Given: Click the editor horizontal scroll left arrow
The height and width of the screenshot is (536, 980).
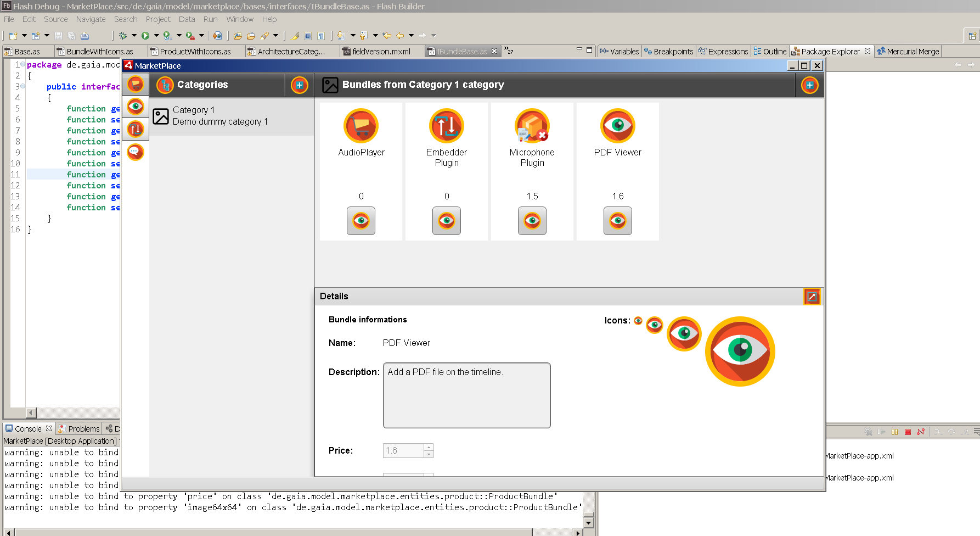Looking at the screenshot, I should [x=31, y=412].
